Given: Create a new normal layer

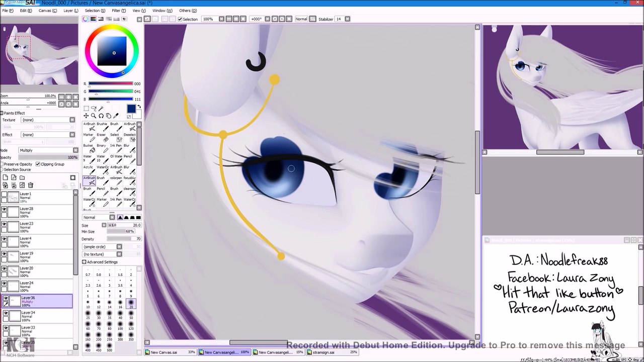Looking at the screenshot, I should (5, 177).
